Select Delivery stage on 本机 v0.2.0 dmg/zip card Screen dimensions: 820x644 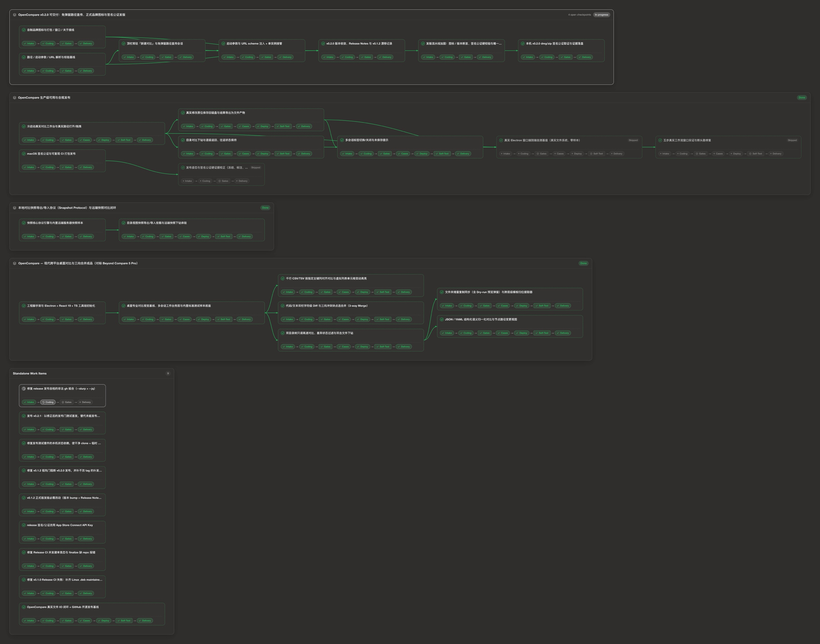584,57
